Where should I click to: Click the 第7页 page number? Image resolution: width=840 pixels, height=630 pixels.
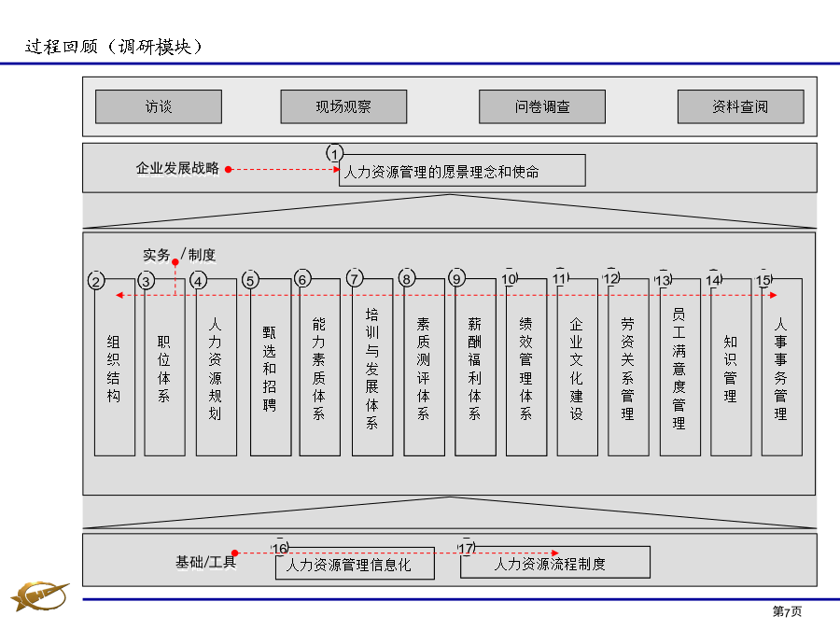coord(787,611)
